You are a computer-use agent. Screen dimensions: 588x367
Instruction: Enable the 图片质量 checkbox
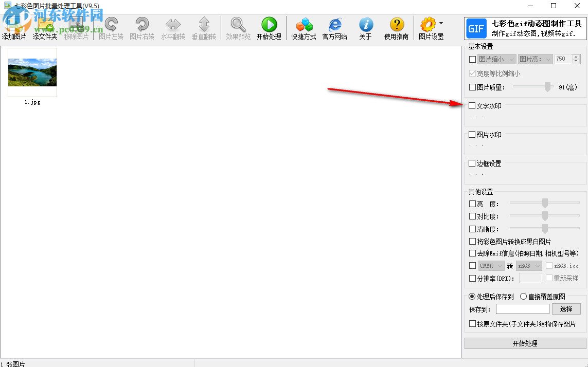coord(472,87)
